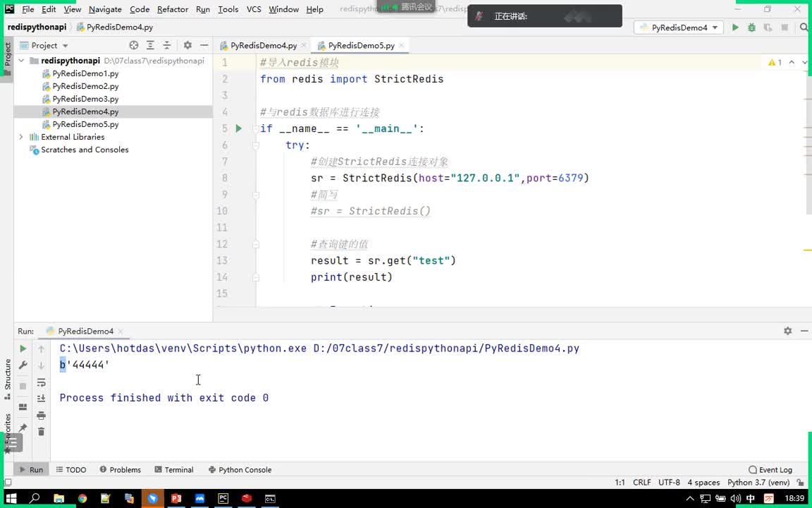Pin the Run tab
This screenshot has height=508, width=812.
point(23,428)
